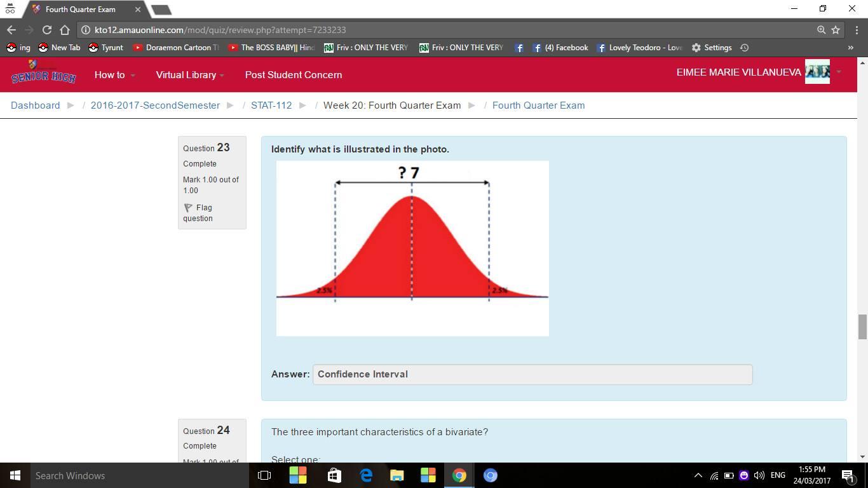Open the first Friv bookmark
Image resolution: width=868 pixels, height=488 pixels.
366,48
